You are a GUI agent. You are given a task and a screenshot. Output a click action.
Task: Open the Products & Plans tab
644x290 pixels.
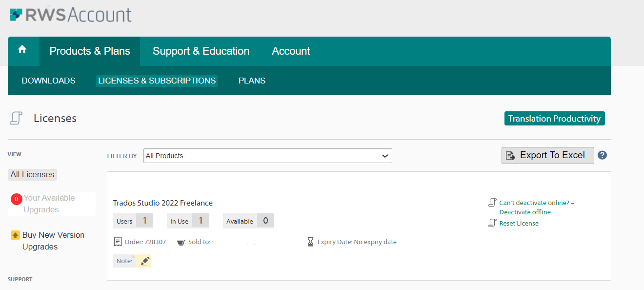click(90, 51)
